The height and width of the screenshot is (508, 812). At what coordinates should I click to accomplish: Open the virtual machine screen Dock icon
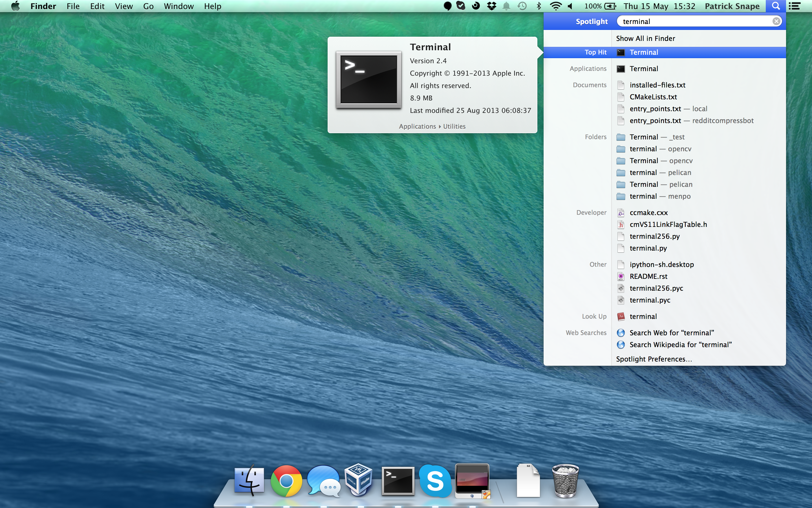coord(473,481)
